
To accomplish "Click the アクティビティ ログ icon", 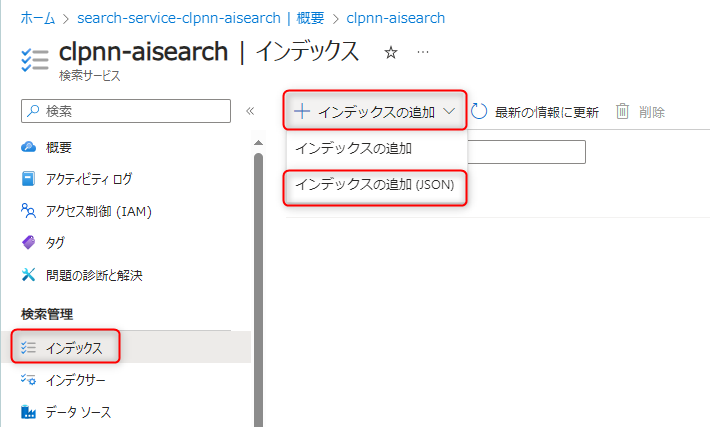I will [28, 179].
